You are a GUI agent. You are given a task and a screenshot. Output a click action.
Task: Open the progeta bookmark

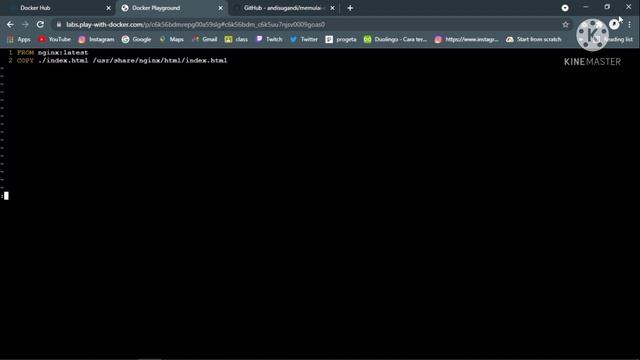[x=341, y=39]
